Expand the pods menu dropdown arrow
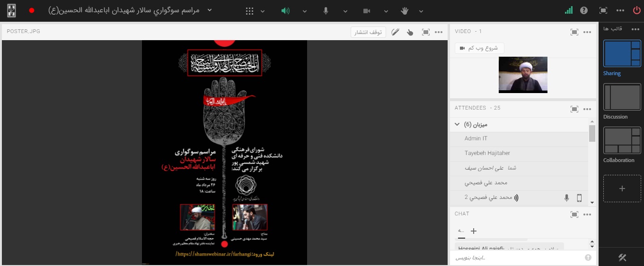644x266 pixels. 263,11
